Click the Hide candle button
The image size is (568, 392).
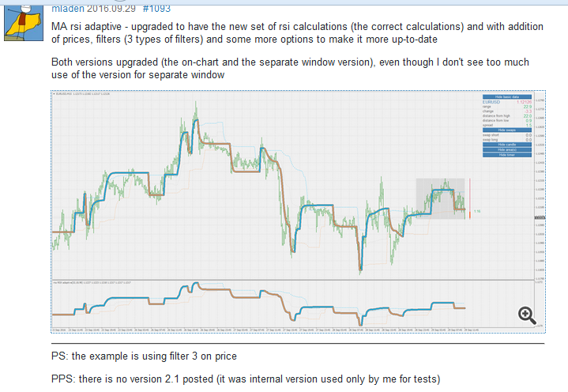coord(506,145)
